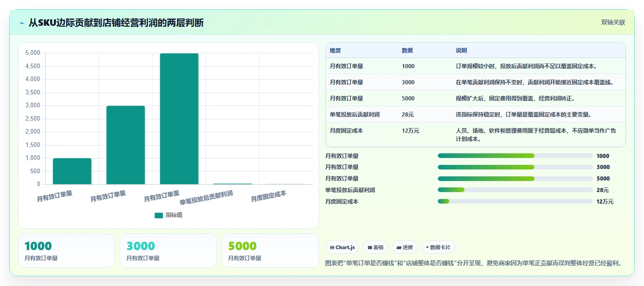Screen dimensions: 644x286
Task: Click the table cell showing 5000
Action: (x=408, y=98)
